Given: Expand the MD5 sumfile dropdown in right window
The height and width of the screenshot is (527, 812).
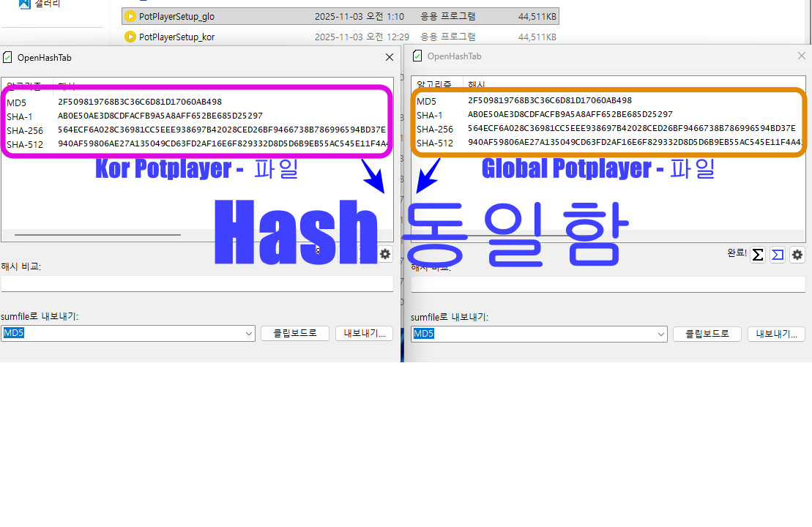Looking at the screenshot, I should [661, 334].
